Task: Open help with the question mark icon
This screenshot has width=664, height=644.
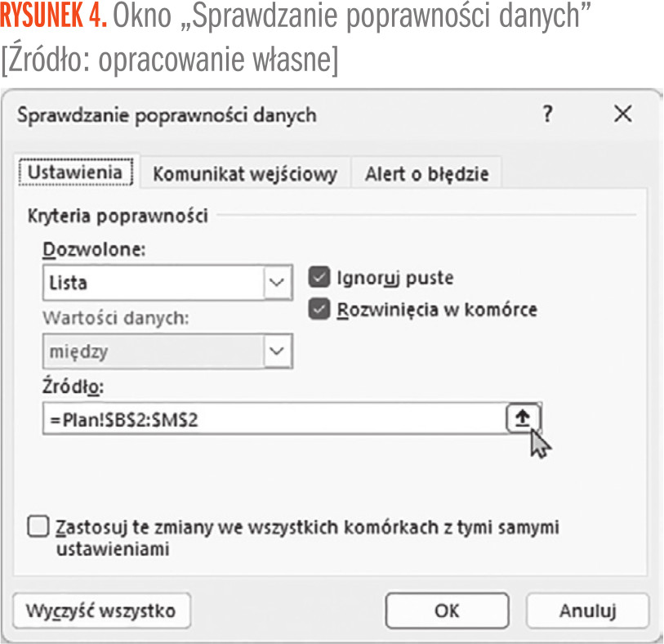Action: point(547,114)
